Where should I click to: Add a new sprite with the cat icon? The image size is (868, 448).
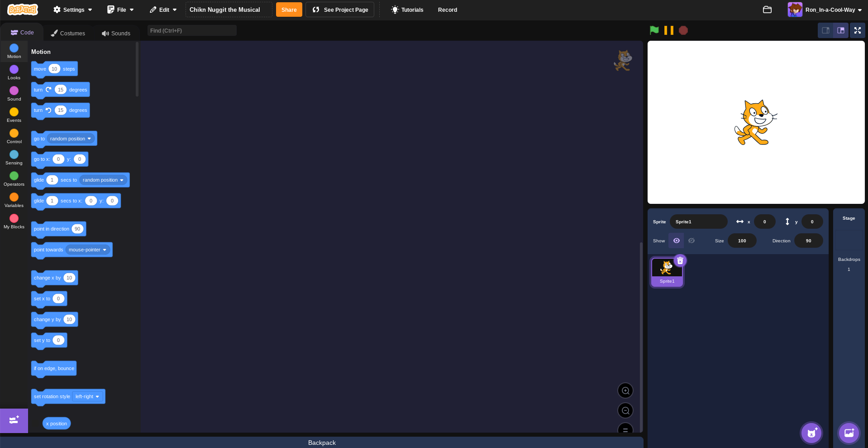click(x=811, y=433)
